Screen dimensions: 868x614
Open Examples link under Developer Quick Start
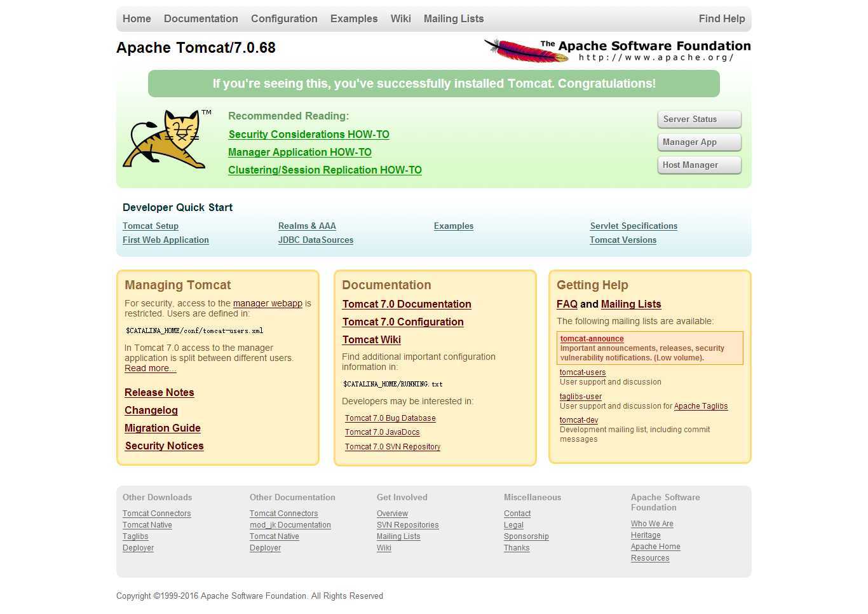454,226
